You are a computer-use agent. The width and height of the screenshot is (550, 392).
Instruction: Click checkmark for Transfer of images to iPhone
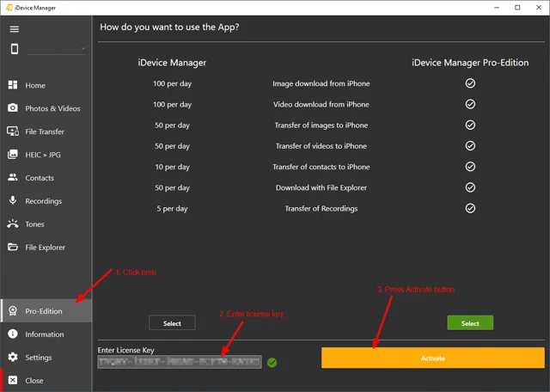click(x=470, y=125)
